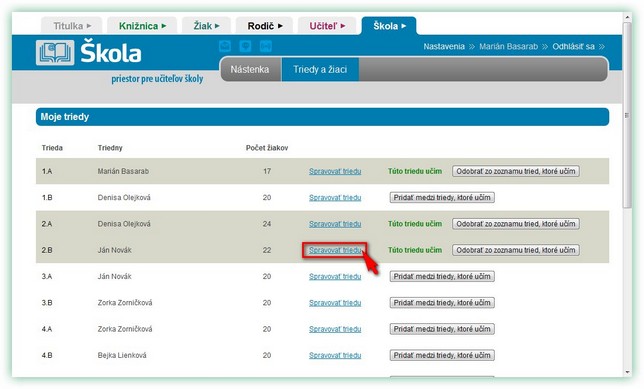Click the Odhlásiť sa link
644x389 pixels.
573,46
